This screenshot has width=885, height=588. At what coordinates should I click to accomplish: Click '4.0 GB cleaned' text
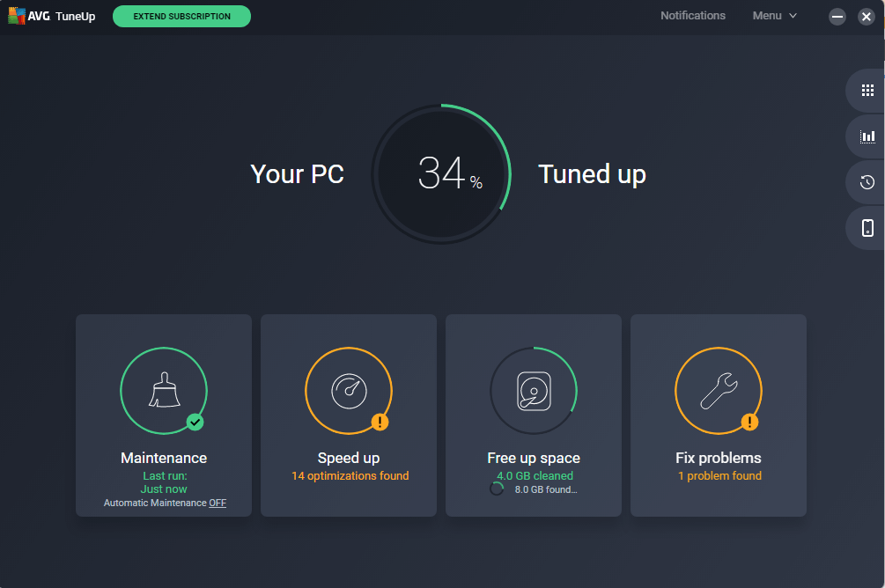coord(535,475)
